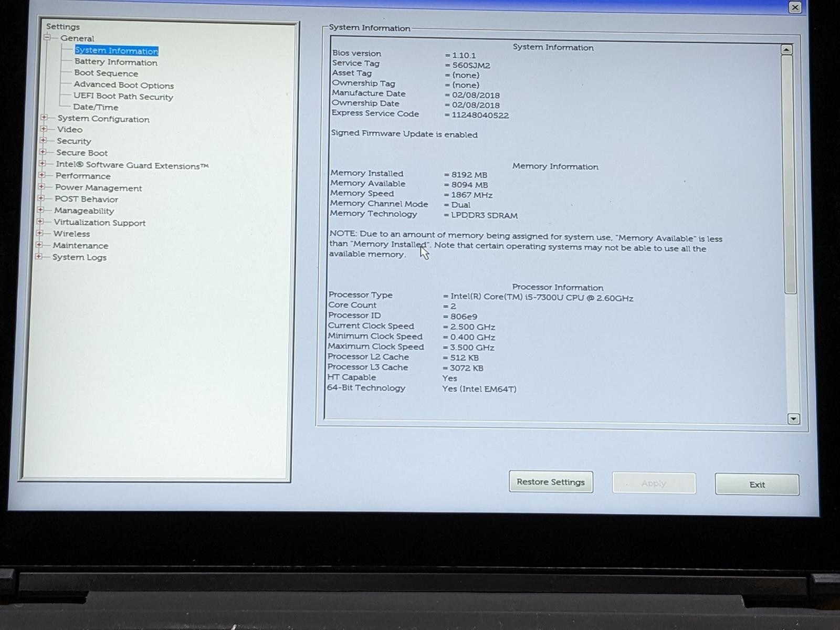Click the Memory Channel Mode Dual value

[460, 205]
